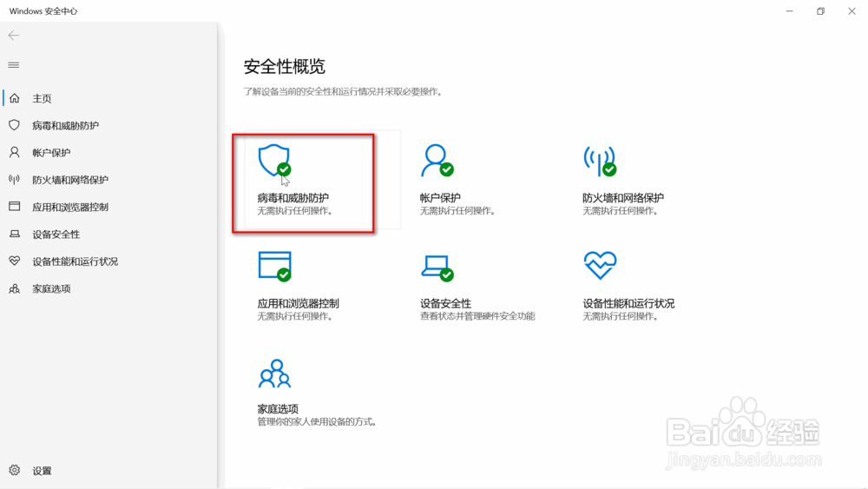868x489 pixels.
Task: Open the large virus protection shield tile icon
Action: 274,161
